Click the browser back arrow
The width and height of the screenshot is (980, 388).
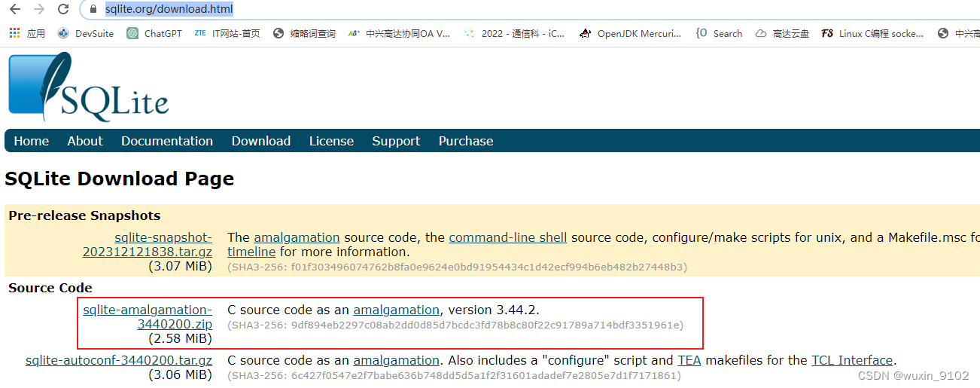(x=14, y=9)
